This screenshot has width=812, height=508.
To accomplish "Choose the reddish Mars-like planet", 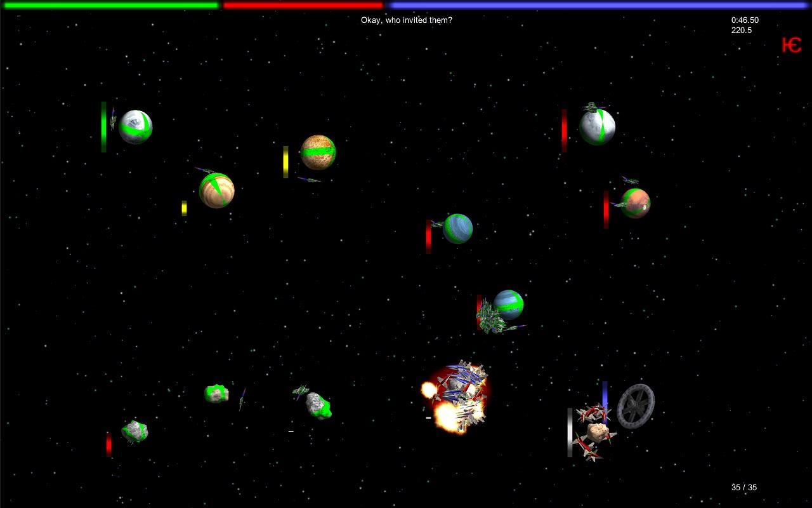I will click(x=635, y=203).
